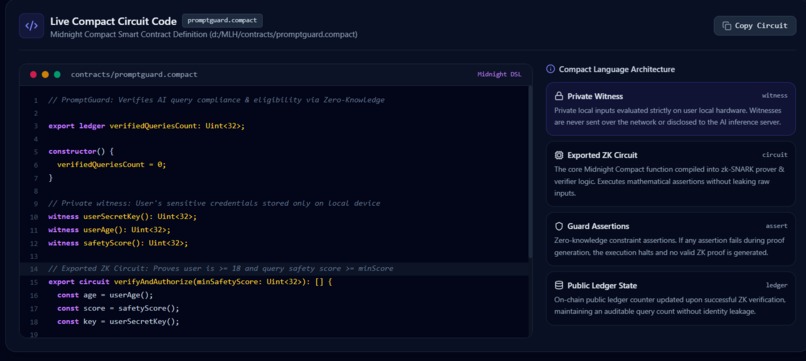Click the shield icon on Guard Assertions
806x361 pixels.
[x=559, y=226]
